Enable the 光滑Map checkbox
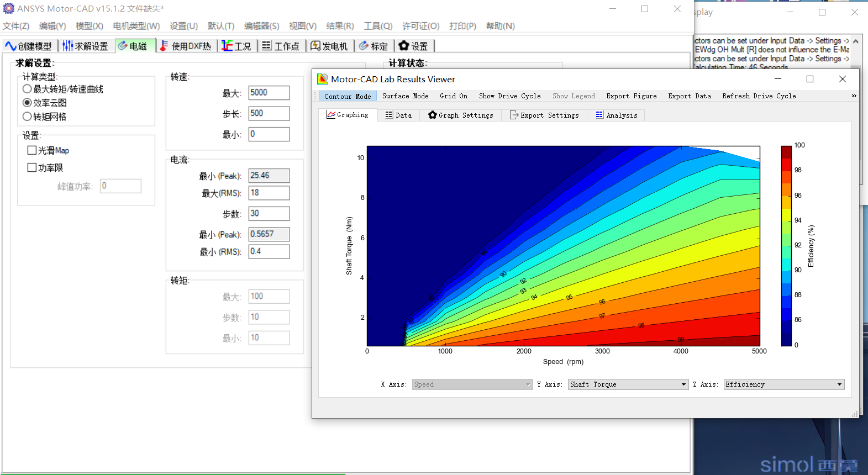This screenshot has height=475, width=868. click(x=32, y=150)
